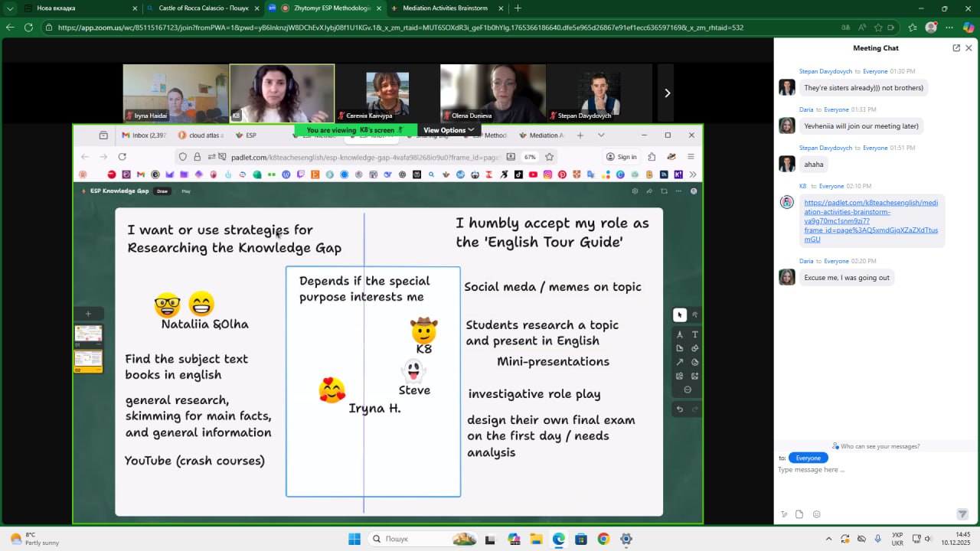Open the browser tab list dropdown
Screen dimensions: 980x551
coord(10,8)
